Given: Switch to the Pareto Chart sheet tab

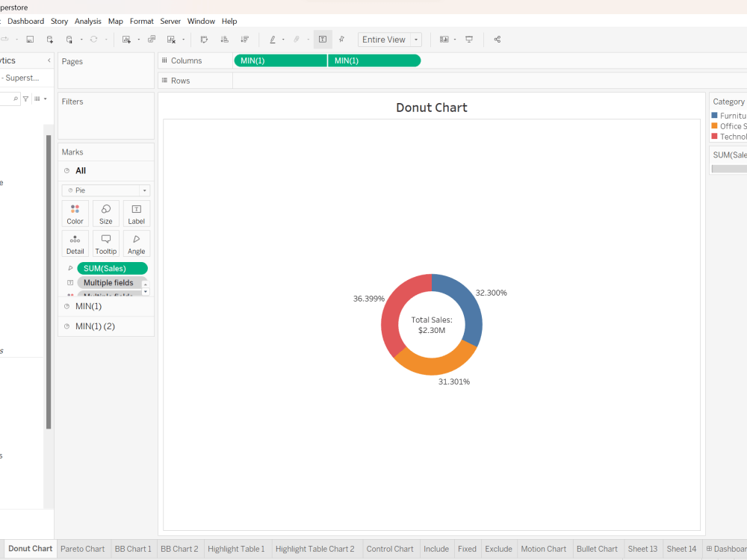Looking at the screenshot, I should tap(83, 548).
